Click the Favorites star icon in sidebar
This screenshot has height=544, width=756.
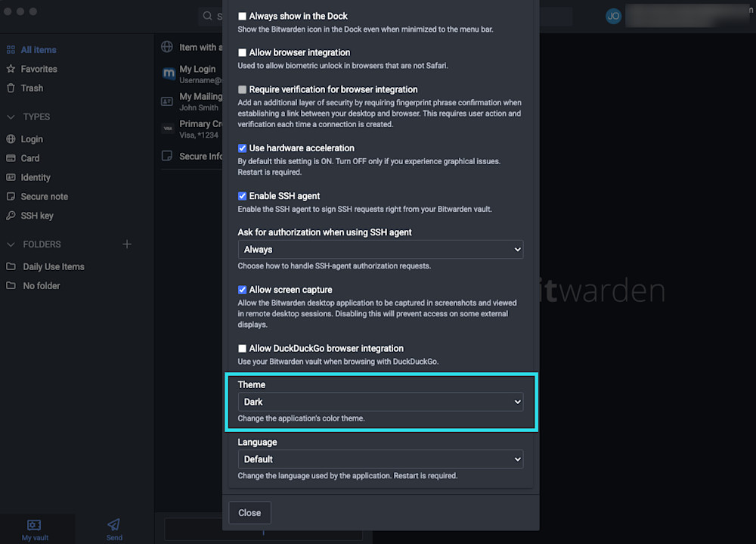pyautogui.click(x=11, y=69)
